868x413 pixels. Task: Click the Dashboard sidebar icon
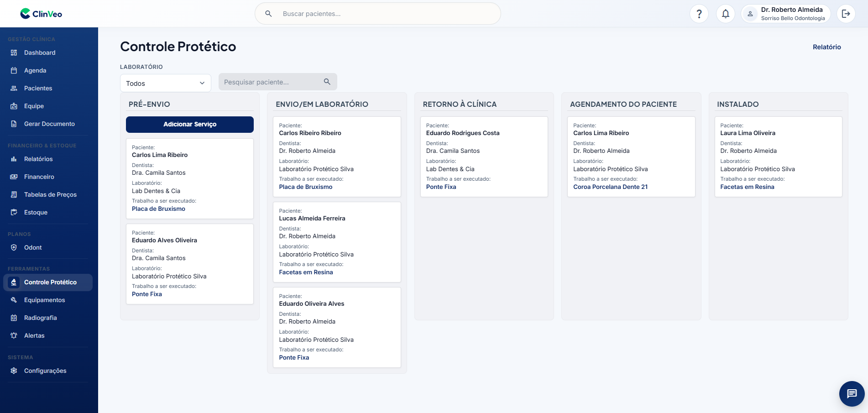[14, 52]
